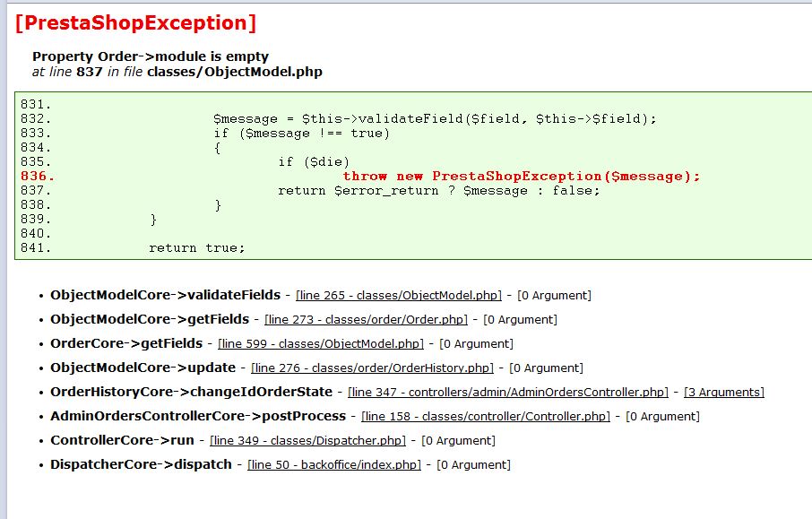Open the line 50 backoffice/index.php link
Screen dimensions: 812x519
click(334, 464)
